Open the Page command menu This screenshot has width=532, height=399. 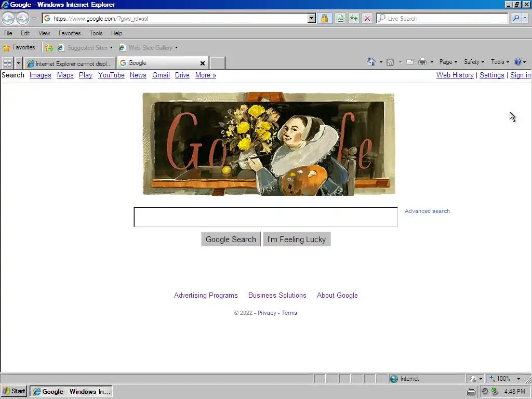tap(448, 62)
